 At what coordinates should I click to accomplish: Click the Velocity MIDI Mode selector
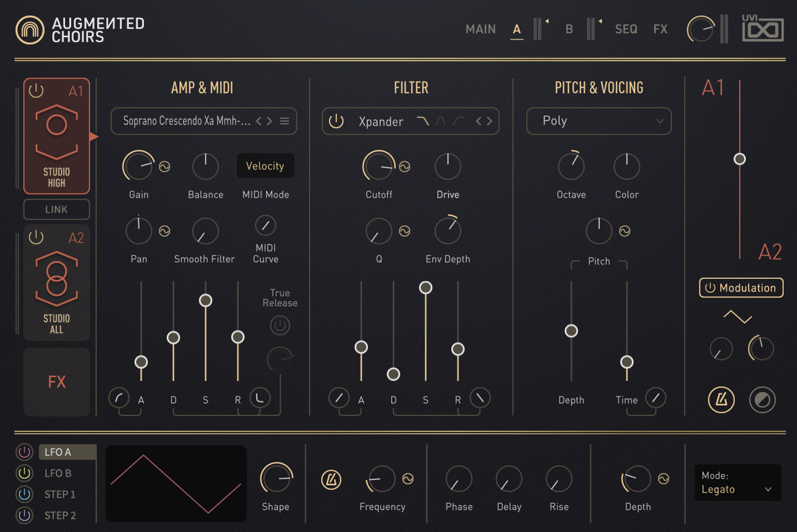(265, 165)
